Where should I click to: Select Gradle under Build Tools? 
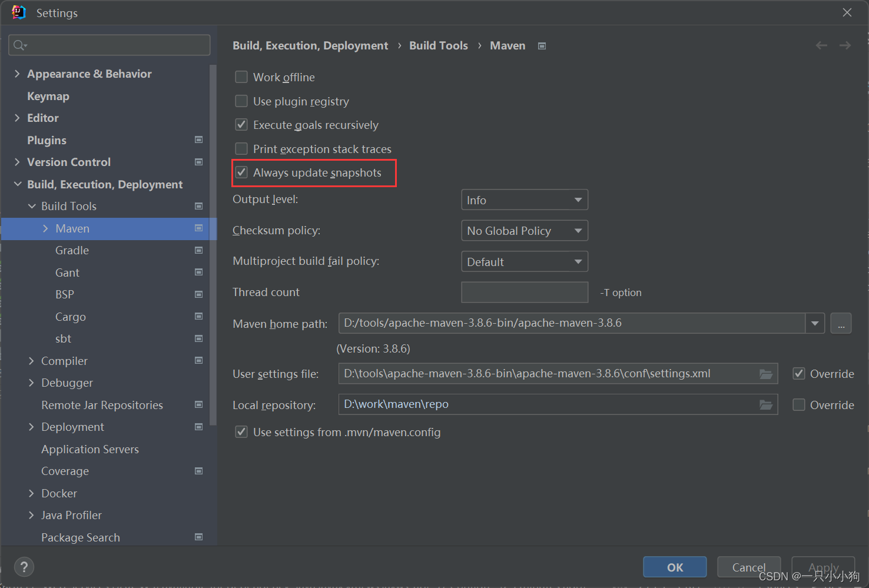72,250
